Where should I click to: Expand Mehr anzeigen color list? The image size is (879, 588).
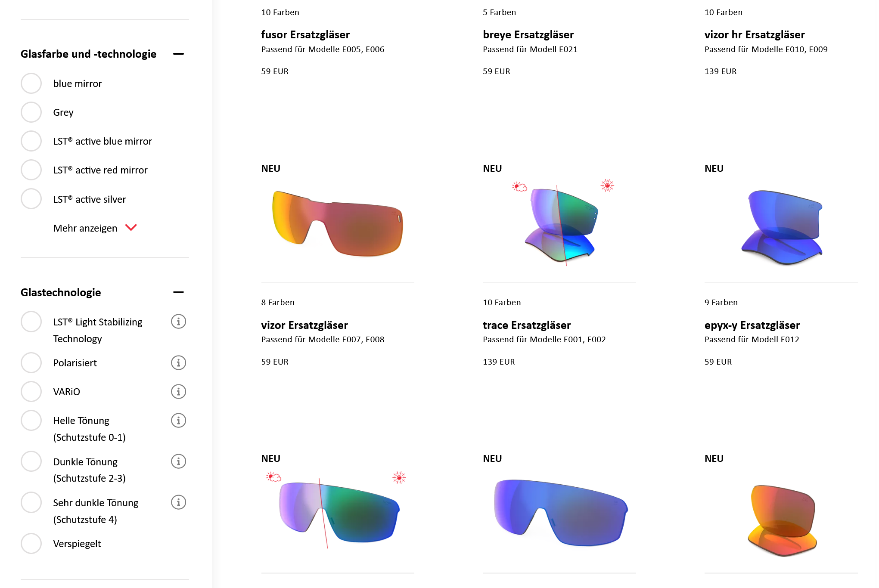[95, 228]
